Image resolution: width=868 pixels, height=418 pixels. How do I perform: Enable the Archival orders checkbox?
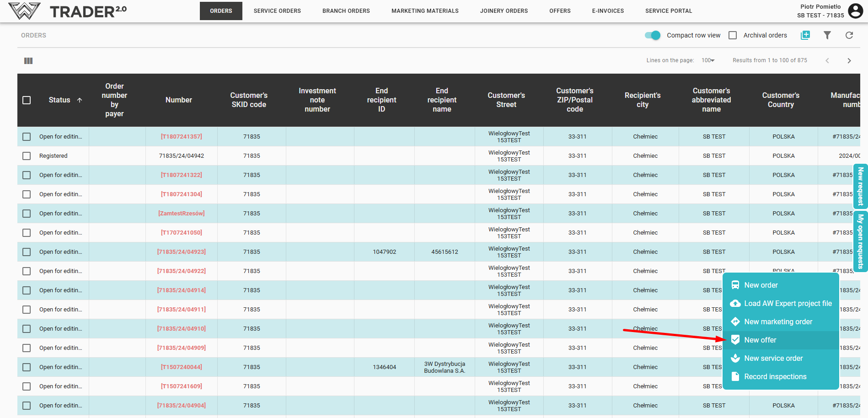(x=733, y=35)
